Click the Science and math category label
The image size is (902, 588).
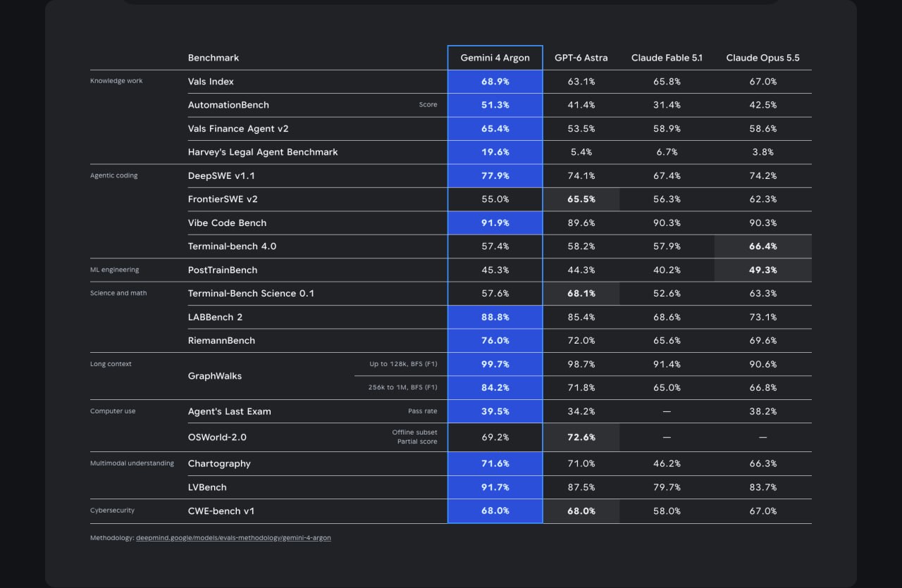pyautogui.click(x=118, y=293)
